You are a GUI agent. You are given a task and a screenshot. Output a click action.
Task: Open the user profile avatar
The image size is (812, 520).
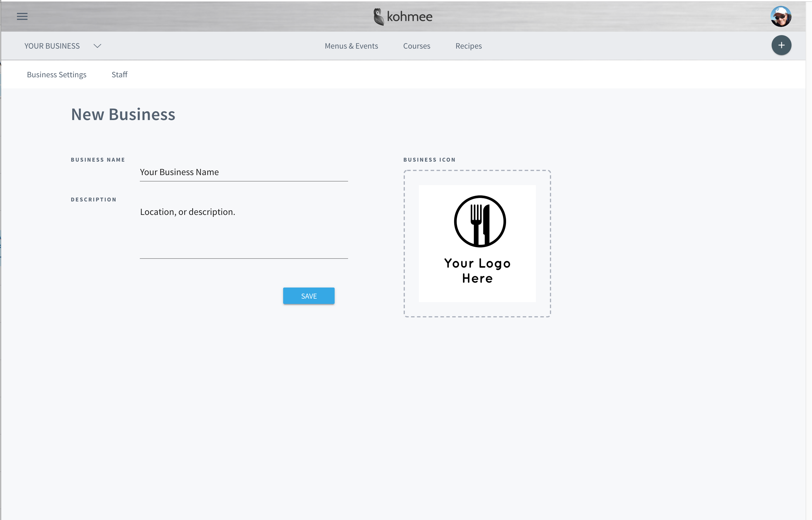(781, 16)
